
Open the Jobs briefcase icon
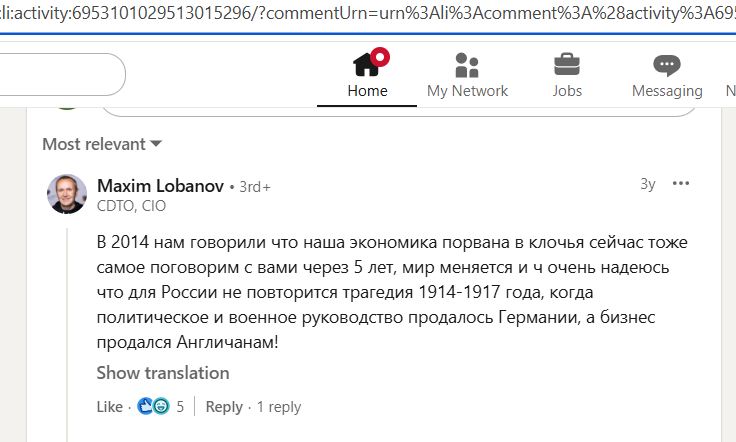567,65
